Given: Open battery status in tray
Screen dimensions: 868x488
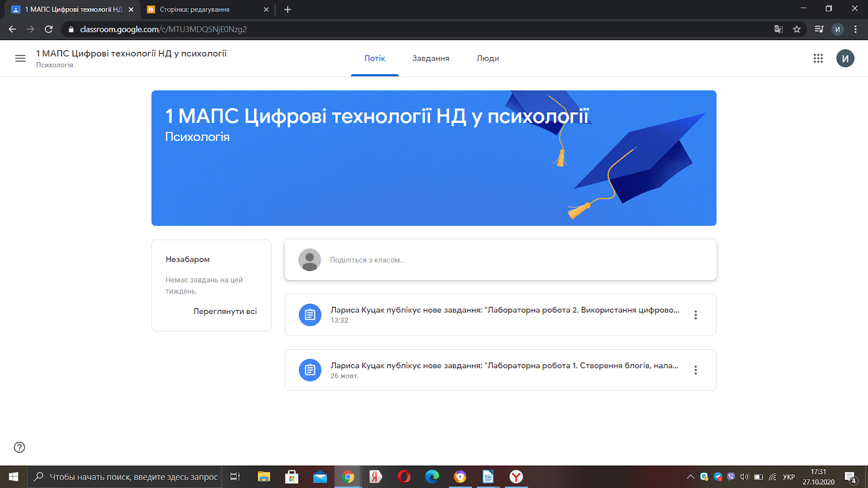Looking at the screenshot, I should click(758, 477).
